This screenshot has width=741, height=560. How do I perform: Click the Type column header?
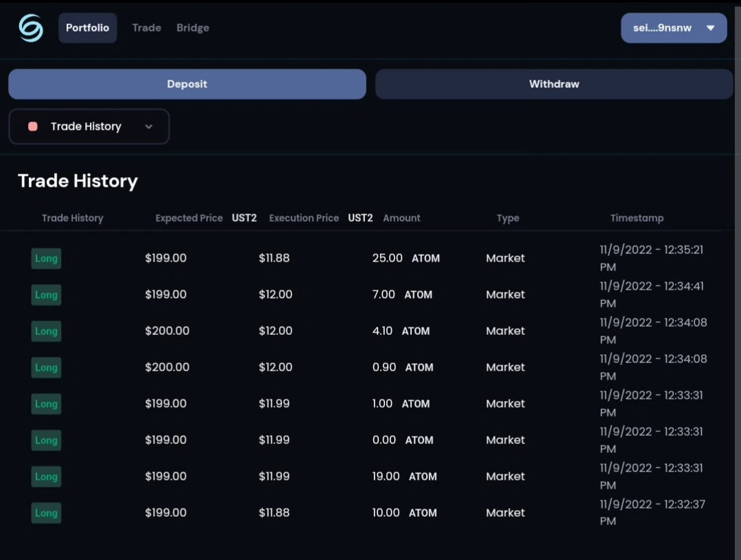point(508,218)
